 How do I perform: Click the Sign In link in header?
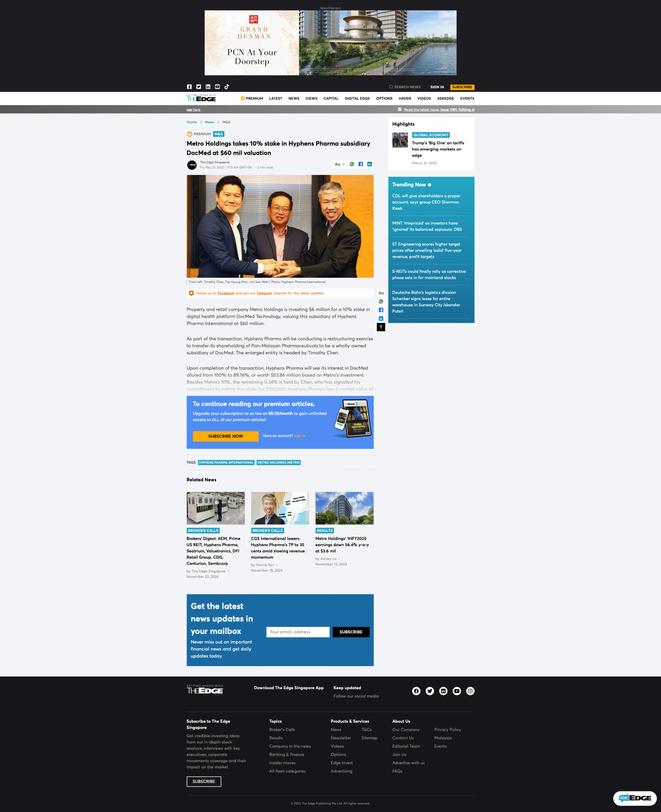(437, 87)
